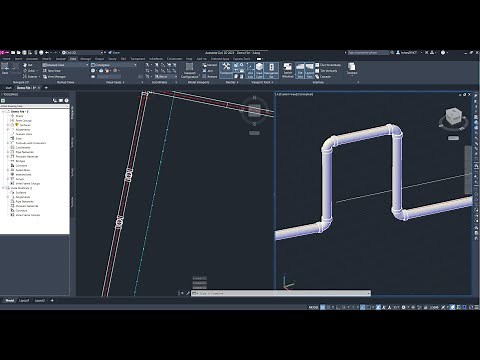The image size is (480, 360).
Task: Select Point Groups in the Prospector tree
Action: pyautogui.click(x=24, y=120)
